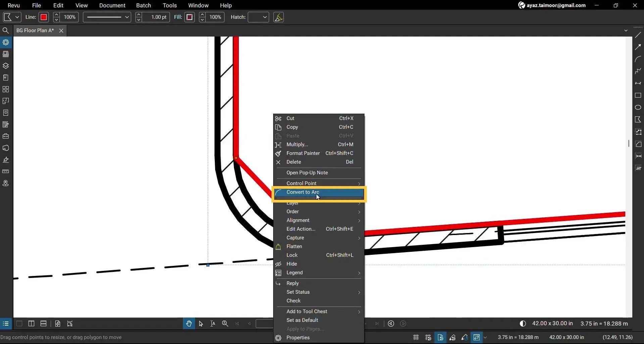Image resolution: width=644 pixels, height=344 pixels.
Task: Open the line style dropdown
Action: click(107, 17)
